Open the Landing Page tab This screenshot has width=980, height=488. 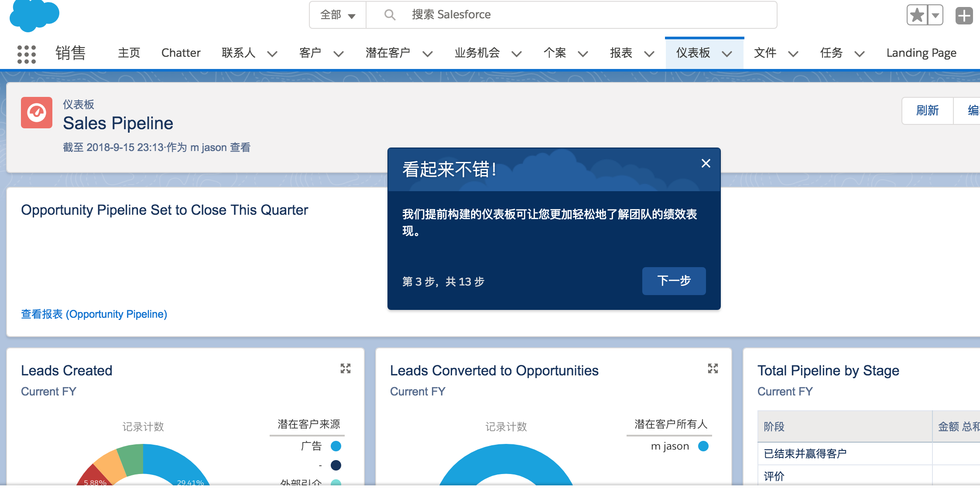pos(922,53)
